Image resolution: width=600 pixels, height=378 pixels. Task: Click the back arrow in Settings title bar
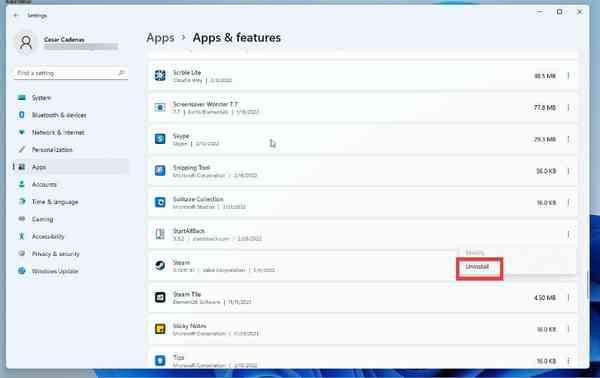point(16,15)
